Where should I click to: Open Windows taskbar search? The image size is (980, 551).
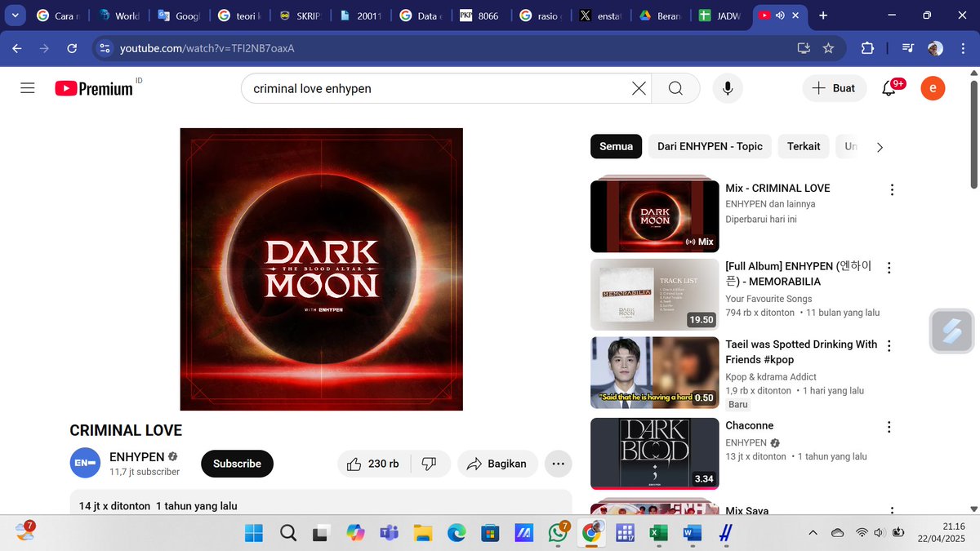[x=287, y=533]
